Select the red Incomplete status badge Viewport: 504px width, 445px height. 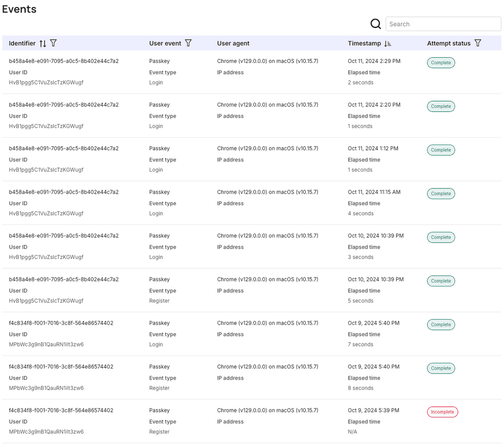(442, 412)
